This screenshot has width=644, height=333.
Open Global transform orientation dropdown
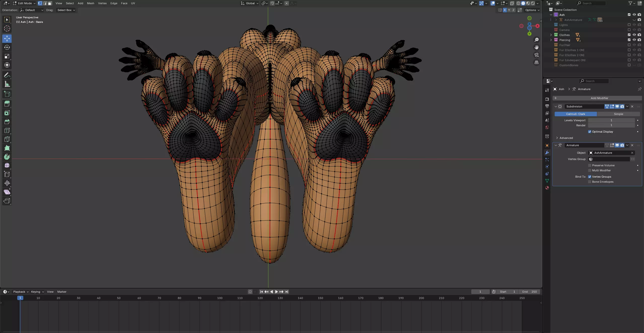[x=250, y=3]
